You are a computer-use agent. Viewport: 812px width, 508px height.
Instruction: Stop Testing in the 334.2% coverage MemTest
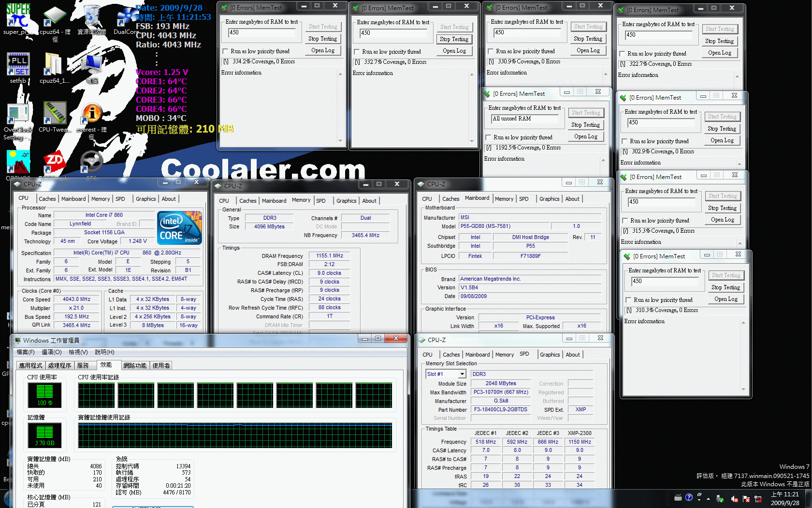coord(323,39)
